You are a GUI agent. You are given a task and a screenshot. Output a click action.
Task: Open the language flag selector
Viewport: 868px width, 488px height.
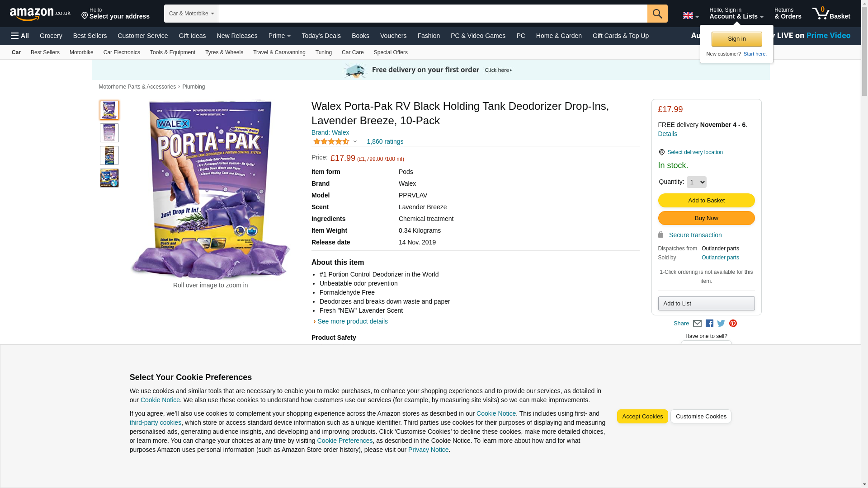point(690,15)
